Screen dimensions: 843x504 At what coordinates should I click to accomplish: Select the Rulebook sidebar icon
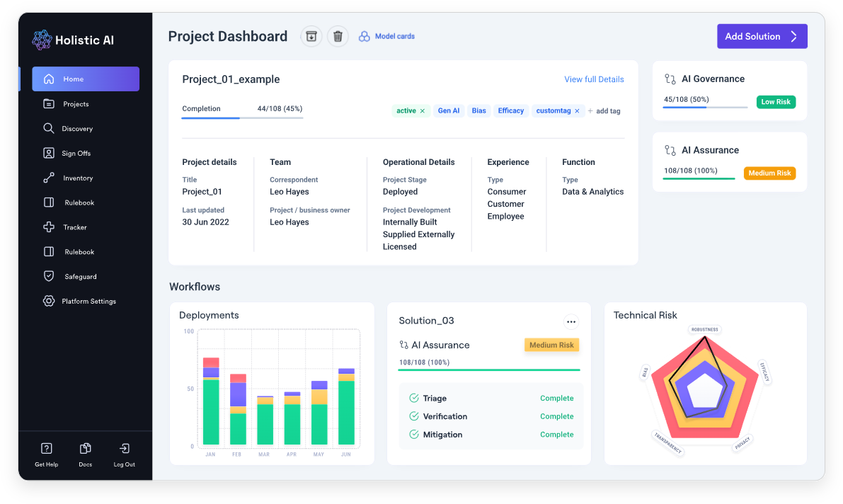pos(48,202)
